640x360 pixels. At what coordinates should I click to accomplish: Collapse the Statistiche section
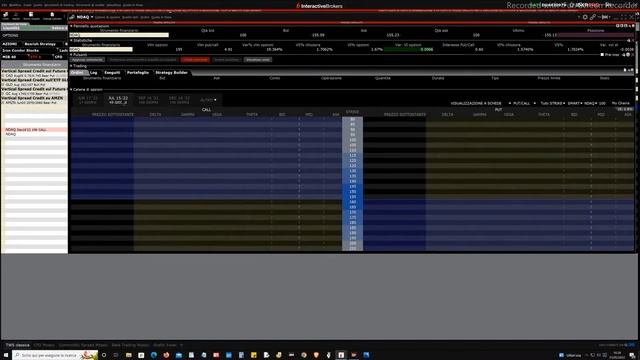[x=71, y=40]
